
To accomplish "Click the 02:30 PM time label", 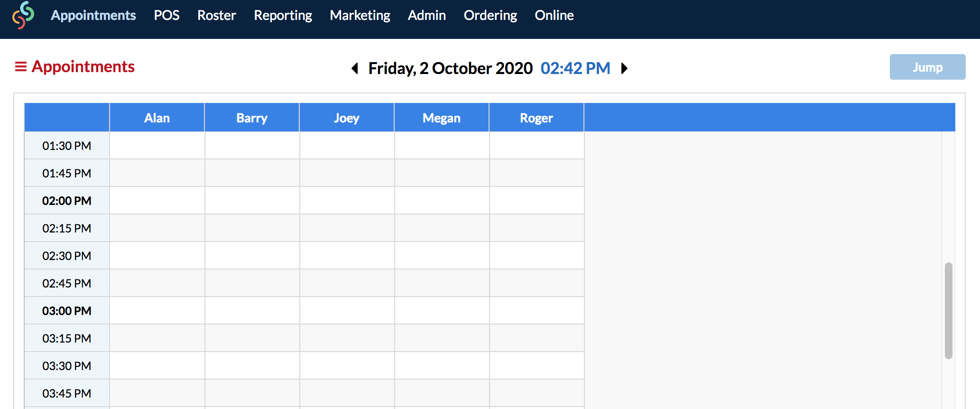I will click(67, 256).
